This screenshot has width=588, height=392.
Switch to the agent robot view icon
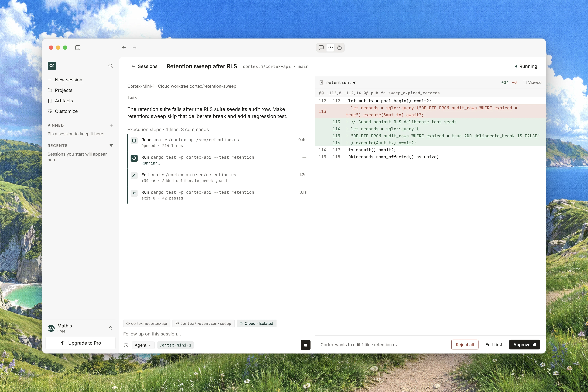point(339,47)
